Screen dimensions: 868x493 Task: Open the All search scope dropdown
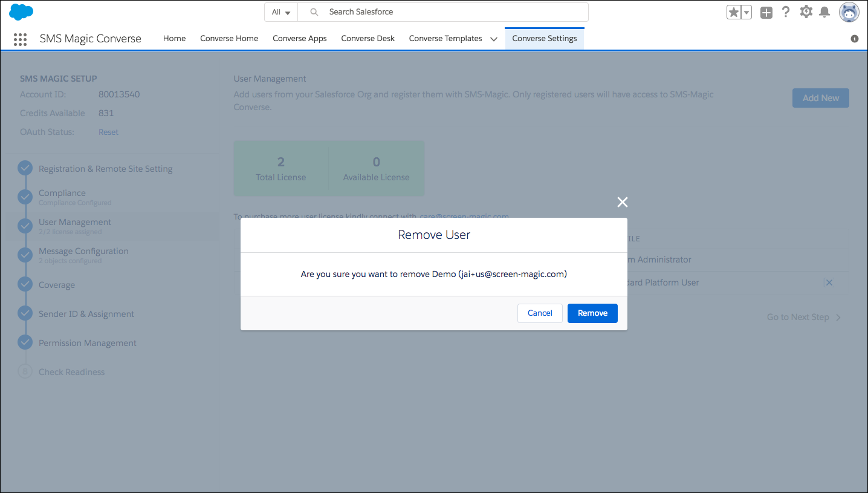tap(281, 12)
